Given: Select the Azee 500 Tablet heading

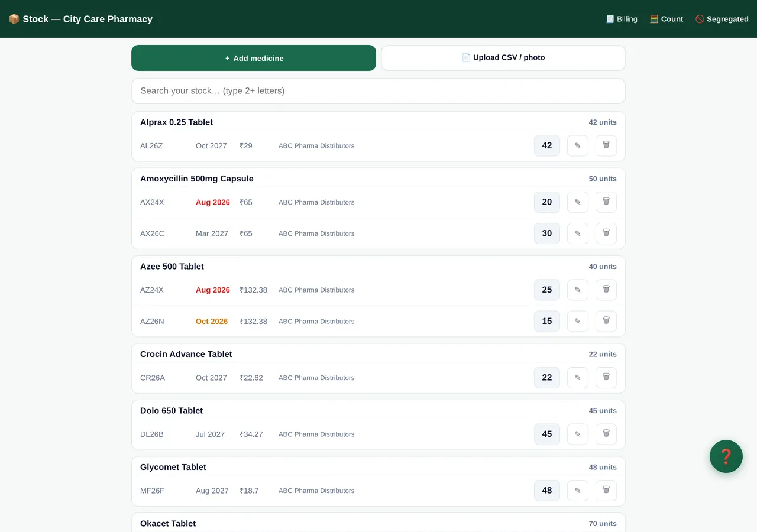Looking at the screenshot, I should (x=172, y=267).
